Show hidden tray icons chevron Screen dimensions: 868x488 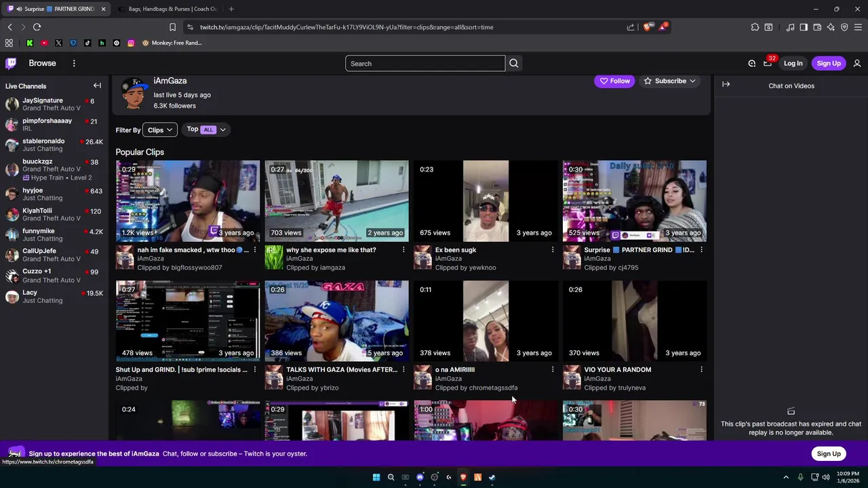click(786, 477)
